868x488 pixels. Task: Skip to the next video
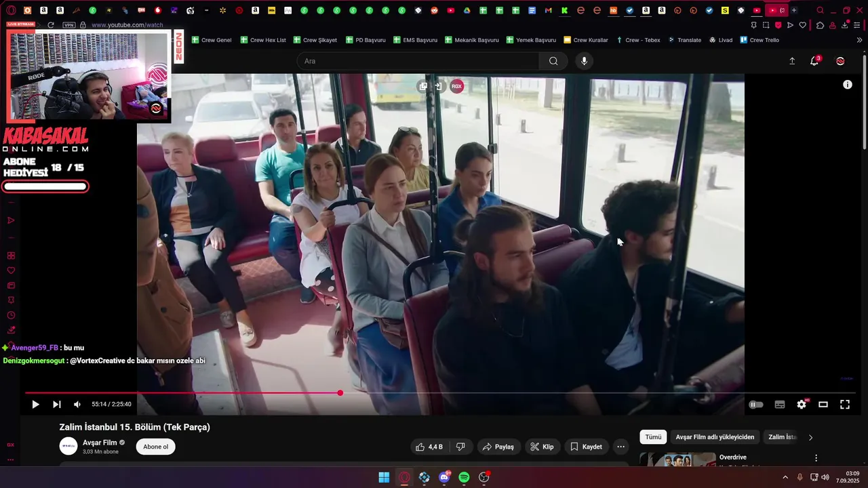pyautogui.click(x=57, y=405)
